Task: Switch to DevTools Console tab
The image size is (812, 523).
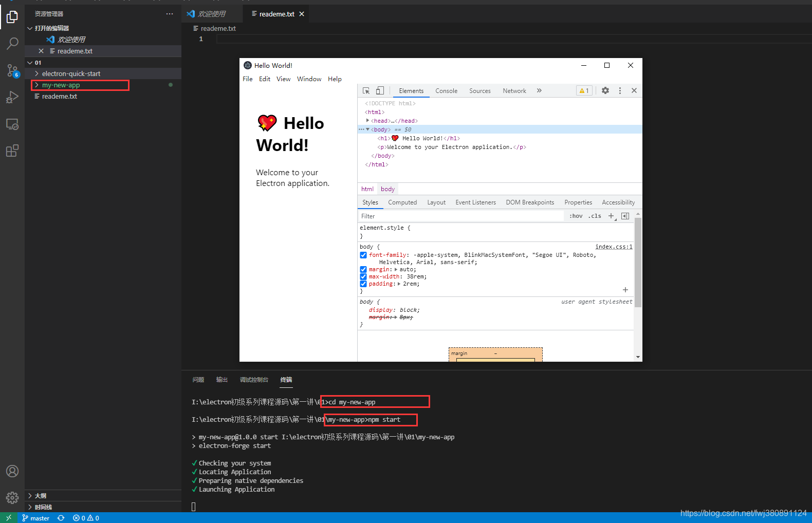Action: (446, 91)
